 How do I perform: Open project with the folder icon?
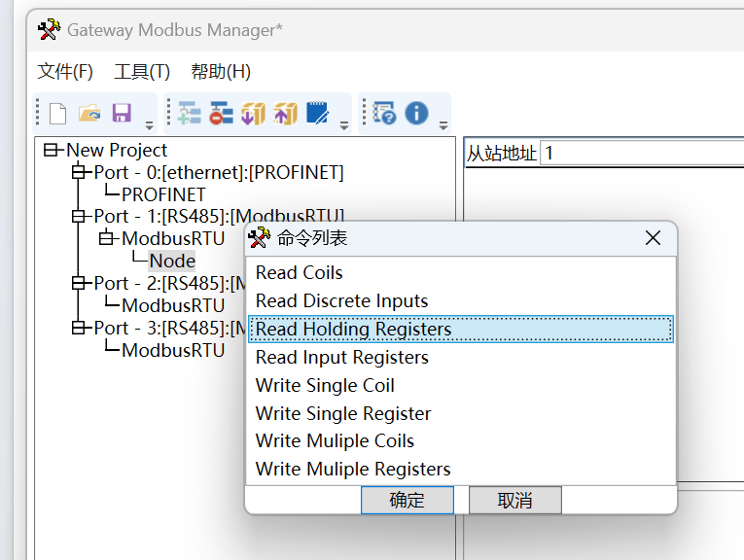[89, 114]
